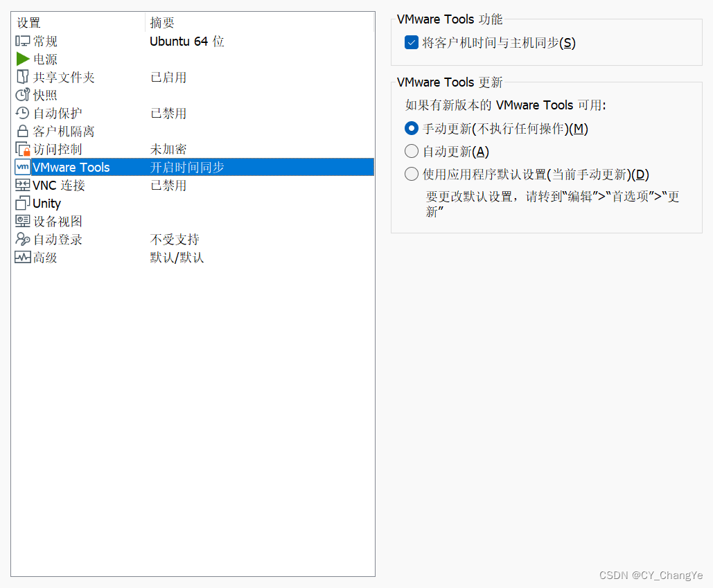Click the 自动保护 clock icon
713x588 pixels.
click(23, 113)
